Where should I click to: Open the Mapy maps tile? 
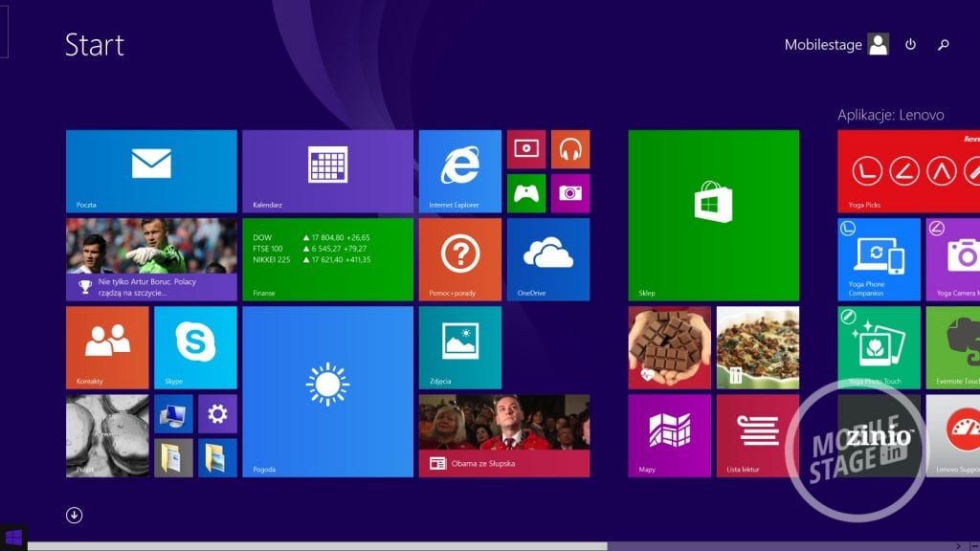[669, 434]
